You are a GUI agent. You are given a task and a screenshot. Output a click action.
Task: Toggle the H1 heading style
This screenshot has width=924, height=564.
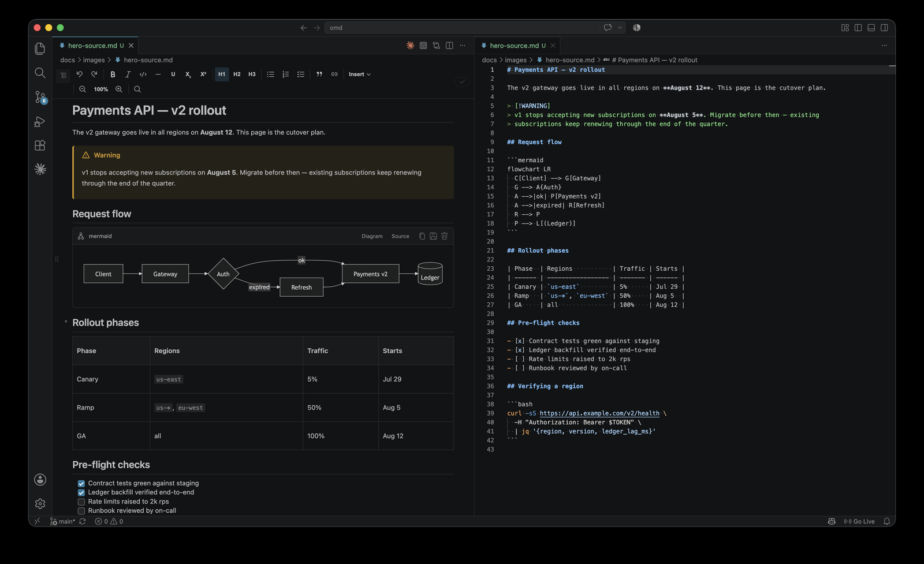(x=222, y=74)
